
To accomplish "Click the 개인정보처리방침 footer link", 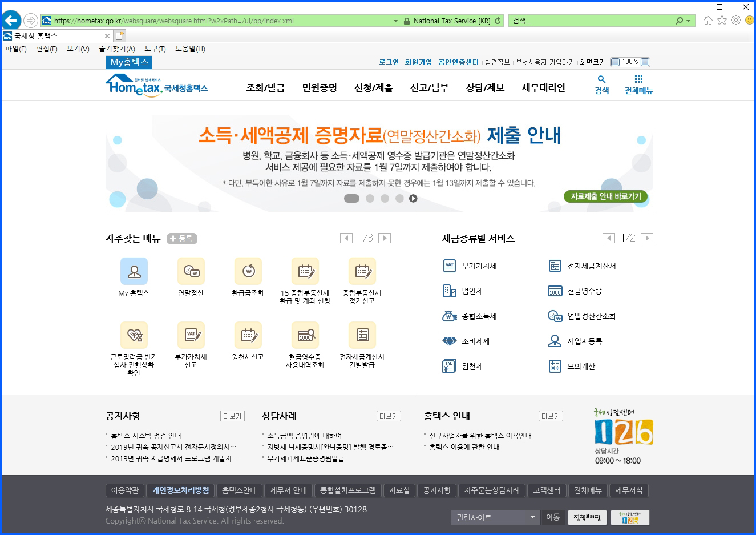I will tap(180, 490).
